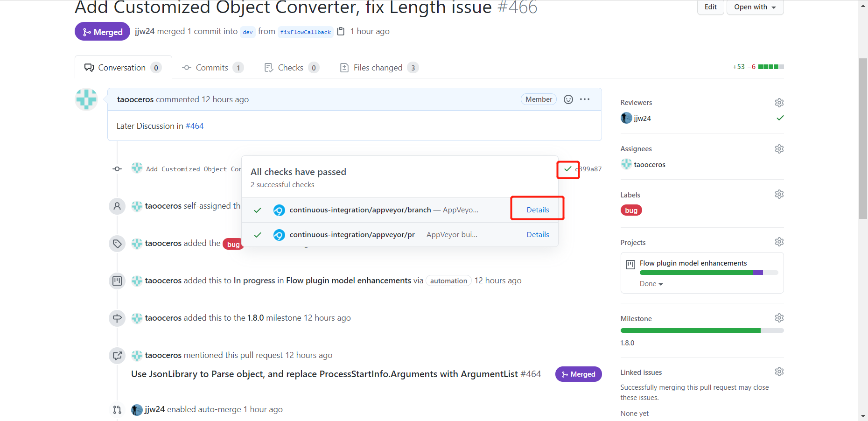This screenshot has height=421, width=868.
Task: Click taooceros assignee avatar in sidebar
Action: point(626,164)
